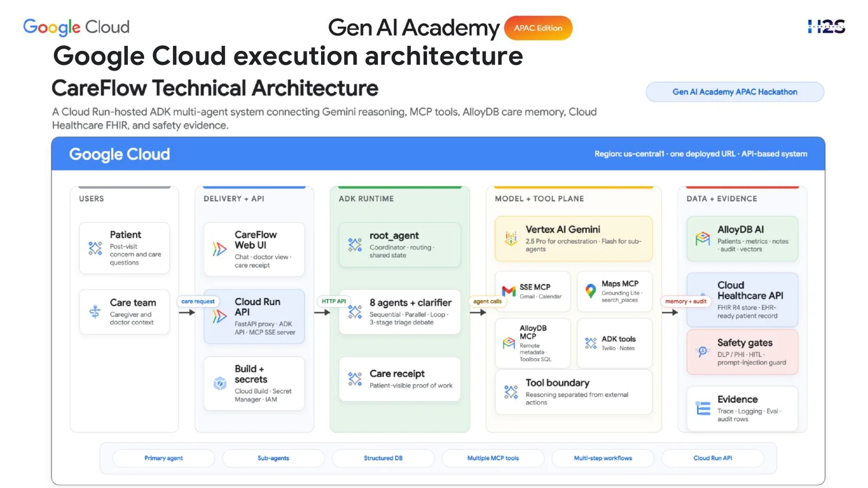Select the Gen AI Academy title

413,28
